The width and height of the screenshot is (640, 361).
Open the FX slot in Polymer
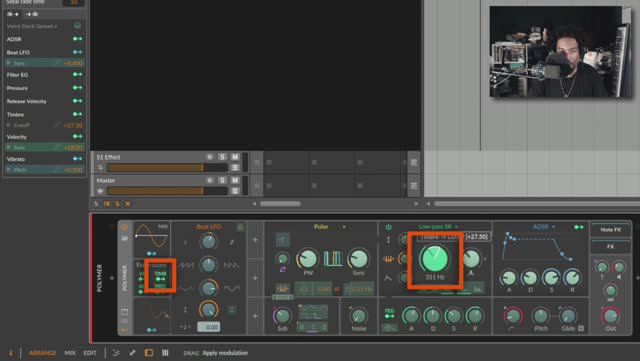click(x=611, y=247)
